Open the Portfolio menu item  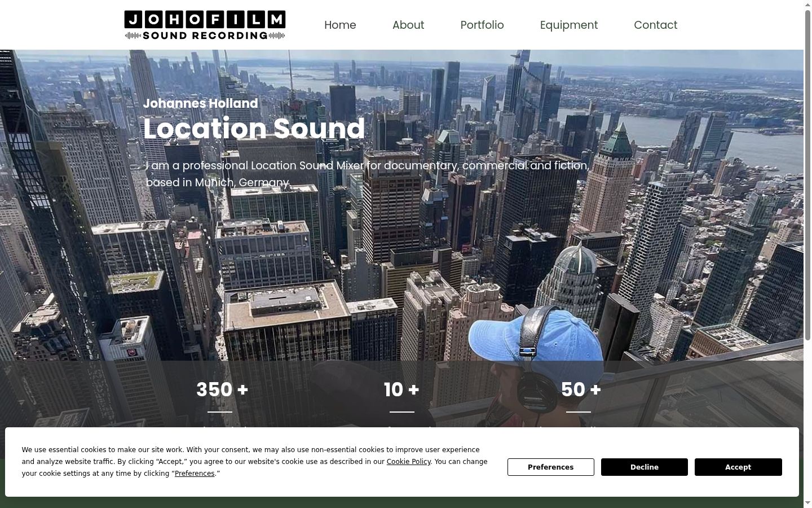click(482, 25)
